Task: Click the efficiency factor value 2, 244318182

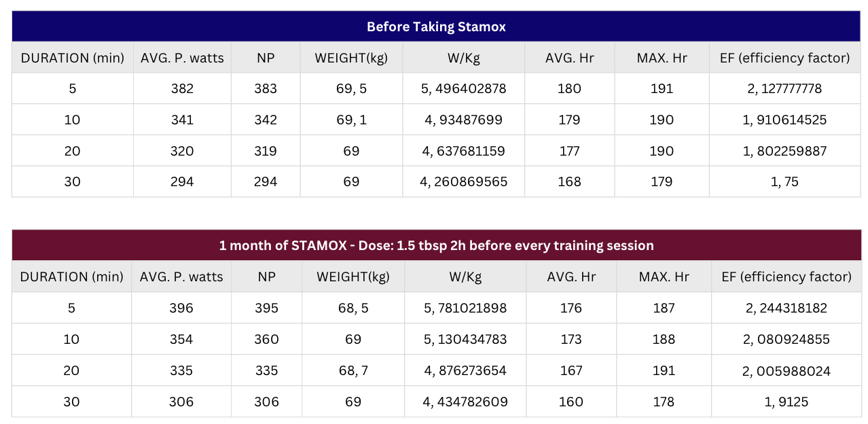Action: click(x=785, y=308)
